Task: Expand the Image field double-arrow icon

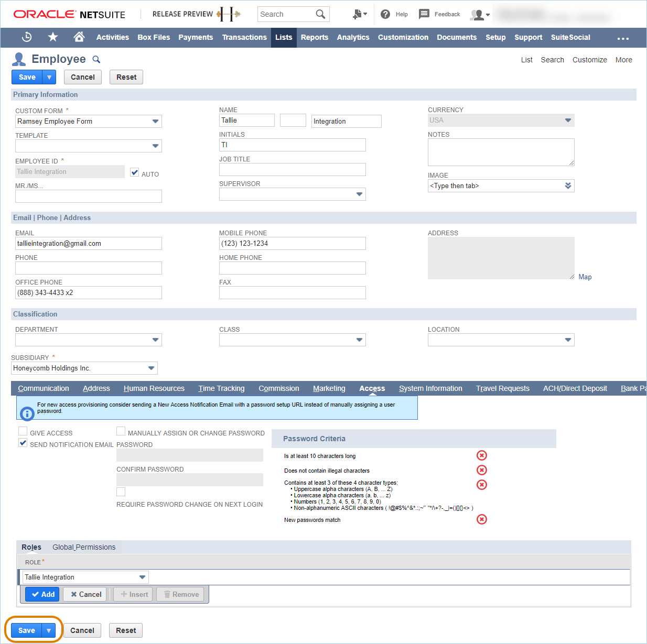Action: 568,186
